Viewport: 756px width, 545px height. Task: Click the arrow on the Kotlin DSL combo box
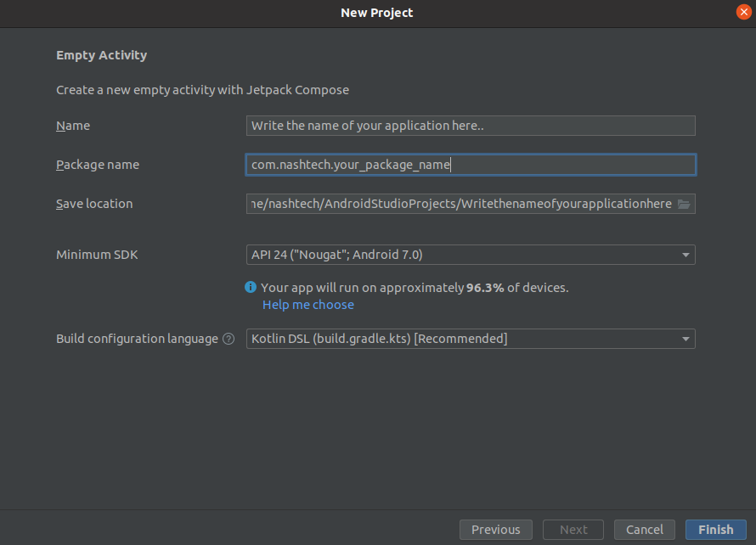[x=685, y=339]
